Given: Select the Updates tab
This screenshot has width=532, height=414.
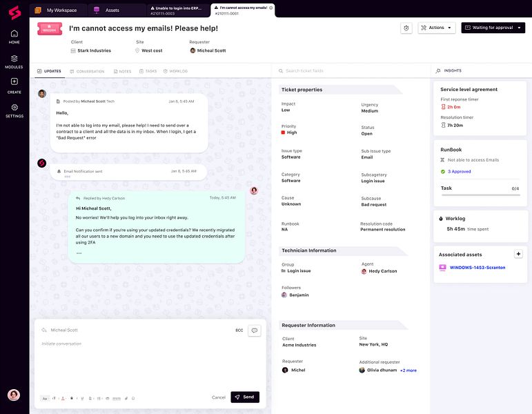Looking at the screenshot, I should tap(49, 71).
